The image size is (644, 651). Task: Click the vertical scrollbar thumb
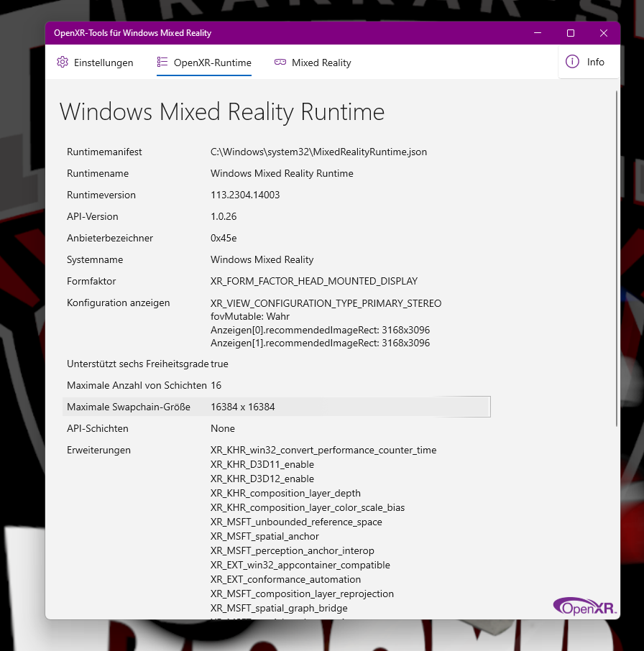tap(617, 257)
